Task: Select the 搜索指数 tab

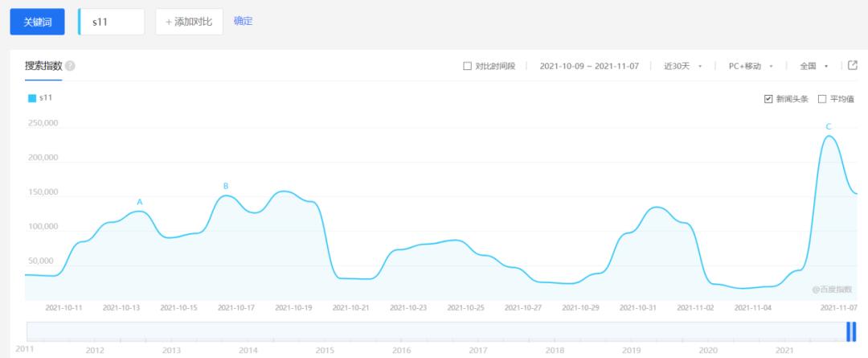Action: [x=43, y=66]
